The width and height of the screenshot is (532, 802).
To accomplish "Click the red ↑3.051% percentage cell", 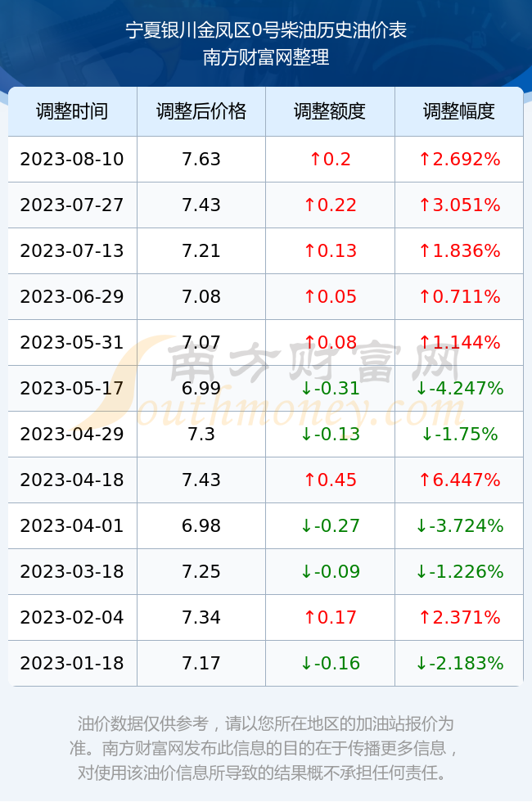I will 459,205.
